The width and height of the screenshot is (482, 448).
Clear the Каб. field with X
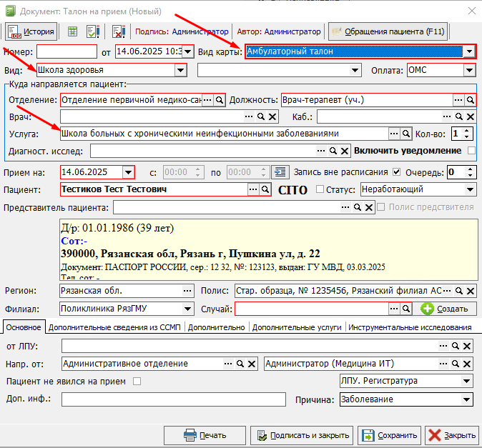[471, 116]
